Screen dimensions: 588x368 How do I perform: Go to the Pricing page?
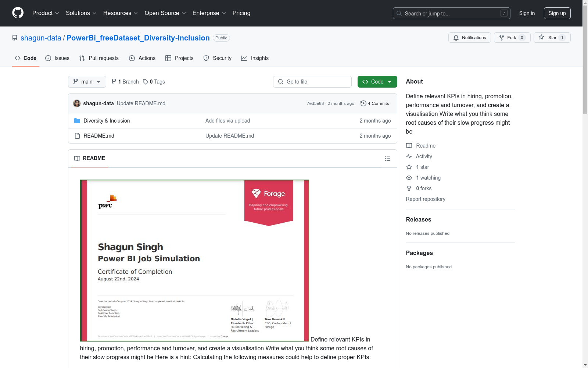tap(241, 13)
